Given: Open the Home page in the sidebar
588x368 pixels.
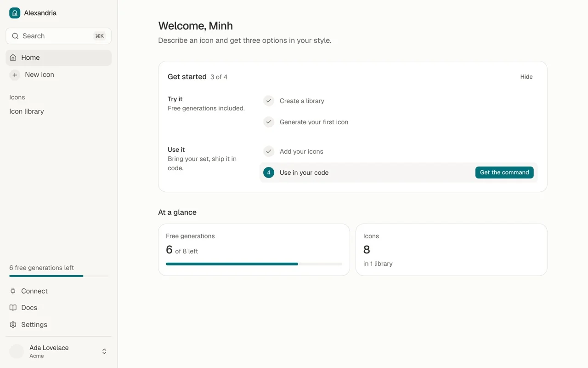Looking at the screenshot, I should 59,57.
